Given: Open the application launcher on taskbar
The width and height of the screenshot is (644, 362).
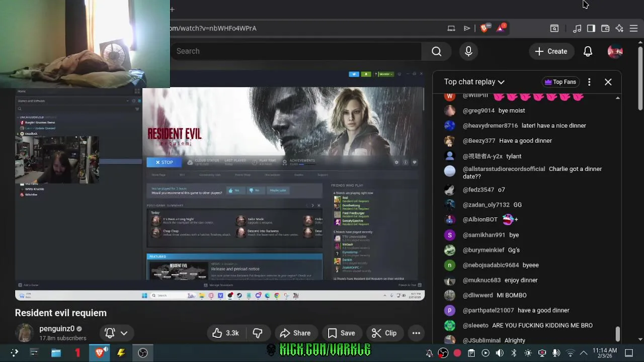Looking at the screenshot, I should [14, 353].
